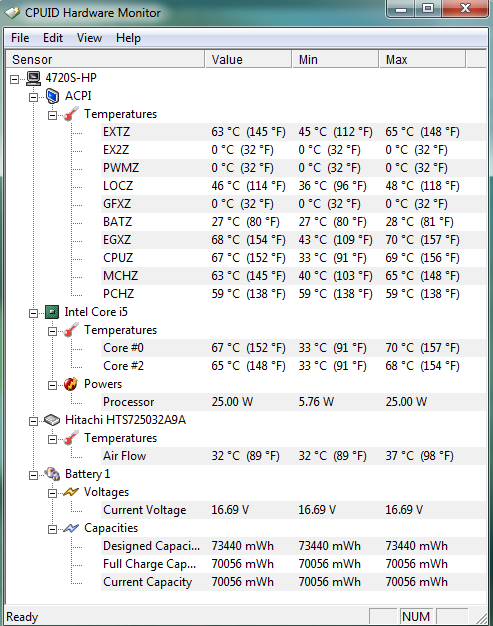
Task: Open the File menu
Action: click(x=20, y=38)
